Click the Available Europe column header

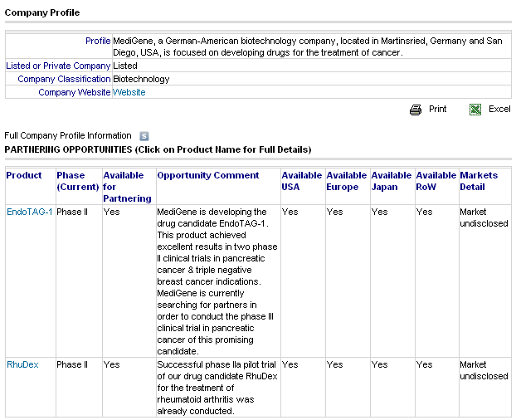[346, 181]
